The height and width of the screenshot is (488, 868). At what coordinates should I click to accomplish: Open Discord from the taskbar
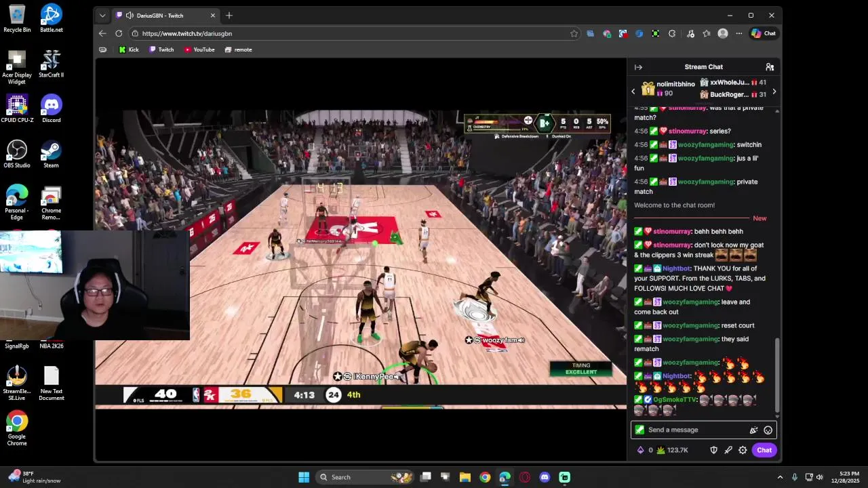(x=545, y=477)
